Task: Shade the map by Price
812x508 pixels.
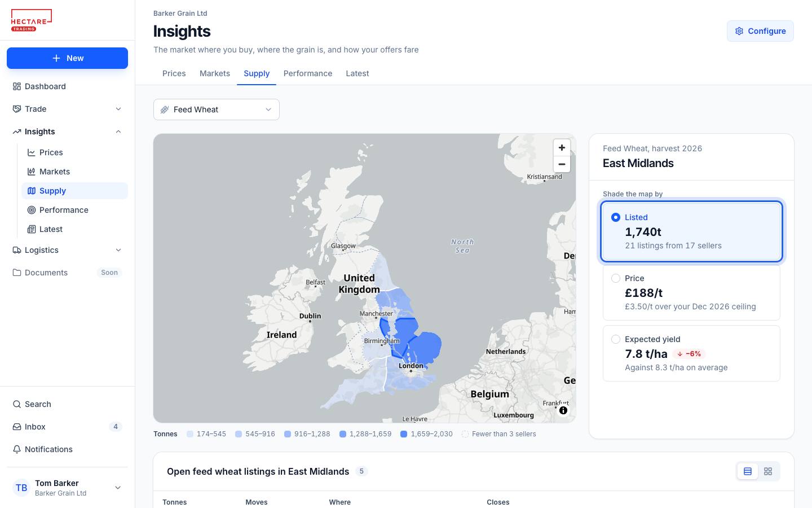Action: (691, 292)
